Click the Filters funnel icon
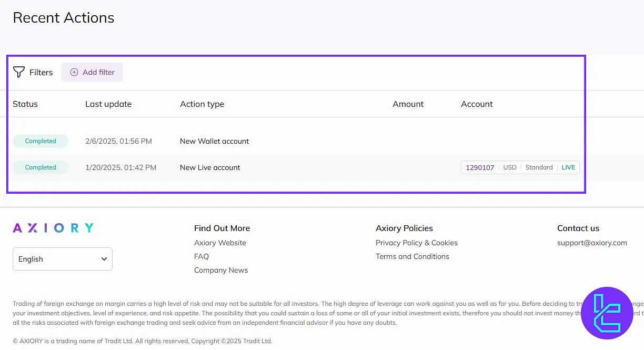The width and height of the screenshot is (644, 350). coord(19,72)
